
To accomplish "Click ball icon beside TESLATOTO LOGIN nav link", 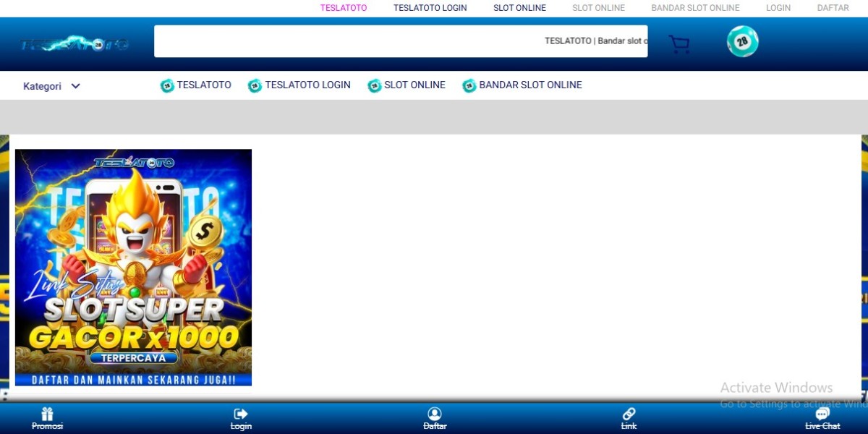I will [x=255, y=85].
